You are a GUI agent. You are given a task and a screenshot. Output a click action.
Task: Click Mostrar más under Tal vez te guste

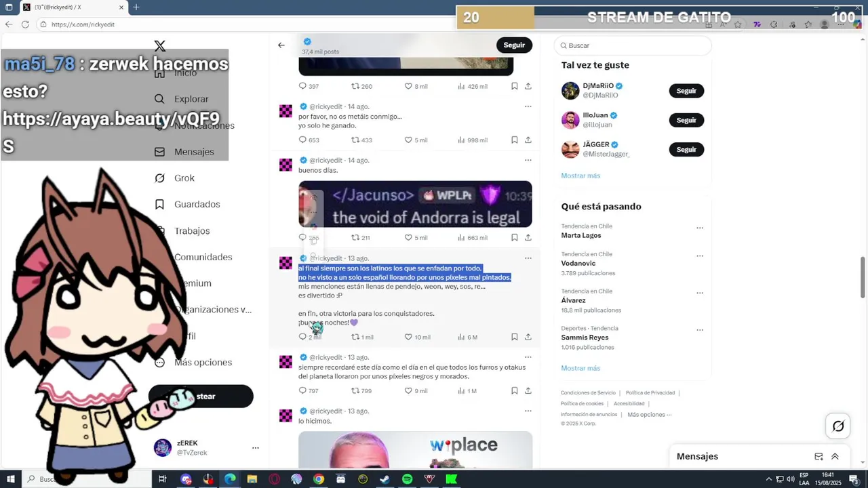580,176
